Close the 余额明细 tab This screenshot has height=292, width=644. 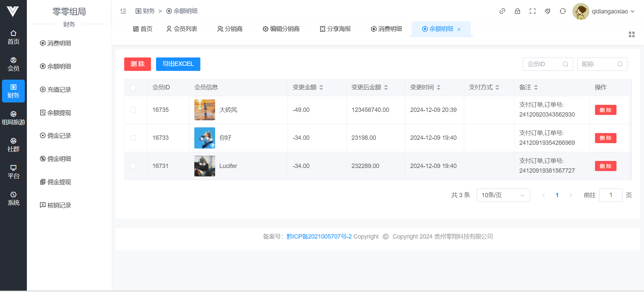point(459,30)
